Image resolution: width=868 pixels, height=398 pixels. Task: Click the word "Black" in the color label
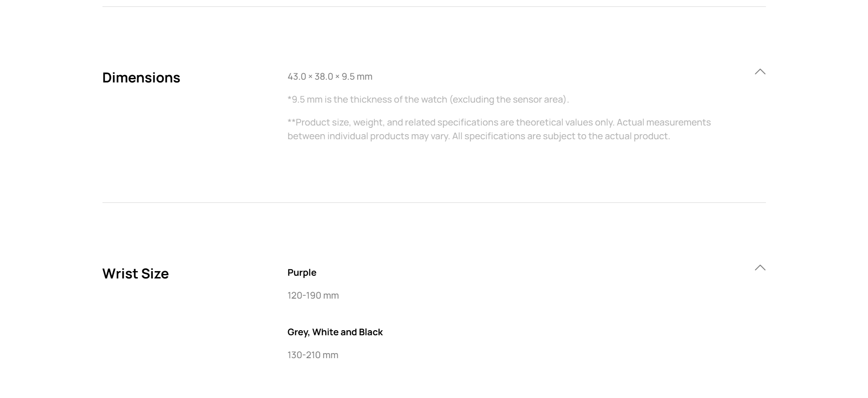click(x=371, y=332)
